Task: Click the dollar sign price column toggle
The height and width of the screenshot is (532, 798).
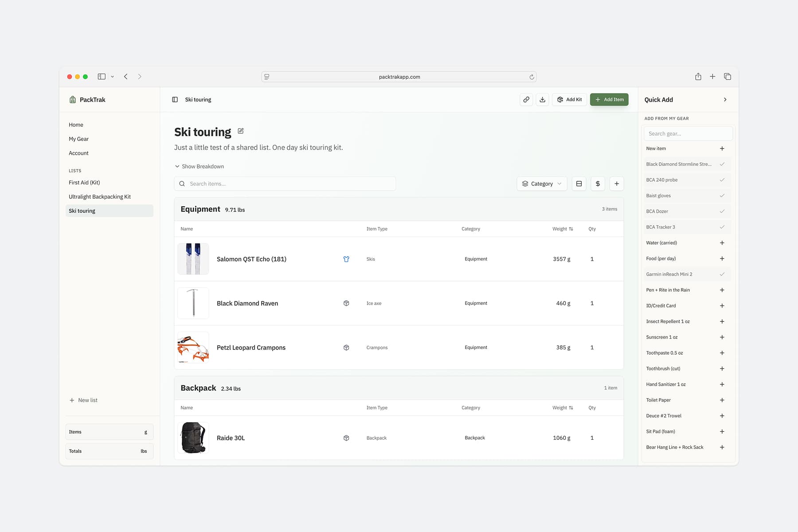Action: 598,184
